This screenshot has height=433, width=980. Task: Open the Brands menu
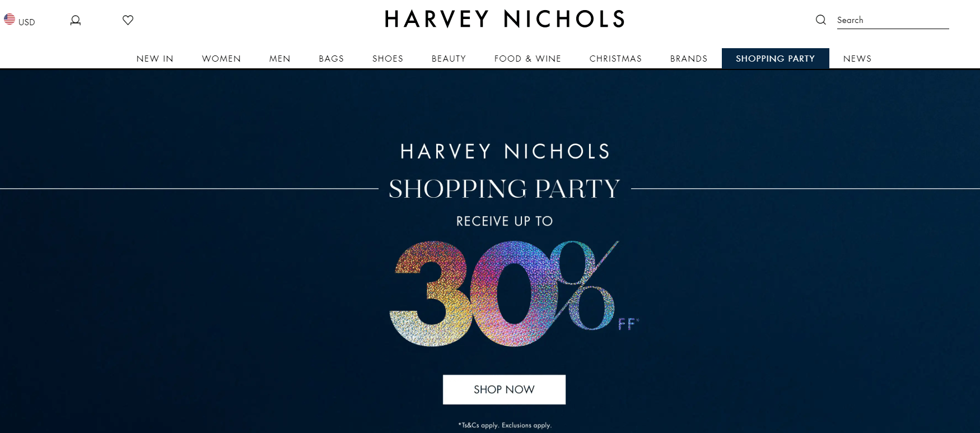pos(689,59)
